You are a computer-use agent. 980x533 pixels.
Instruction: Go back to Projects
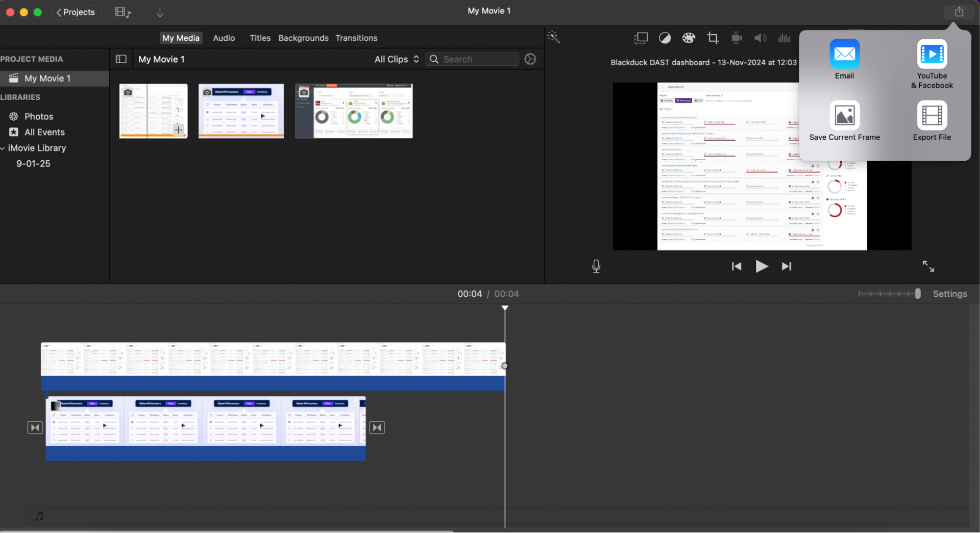76,12
